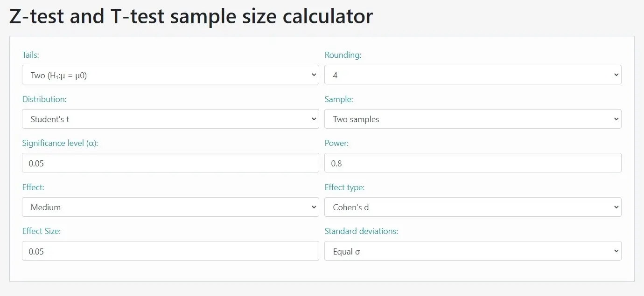Click the "Distribution:" field label
The width and height of the screenshot is (644, 296).
[44, 99]
